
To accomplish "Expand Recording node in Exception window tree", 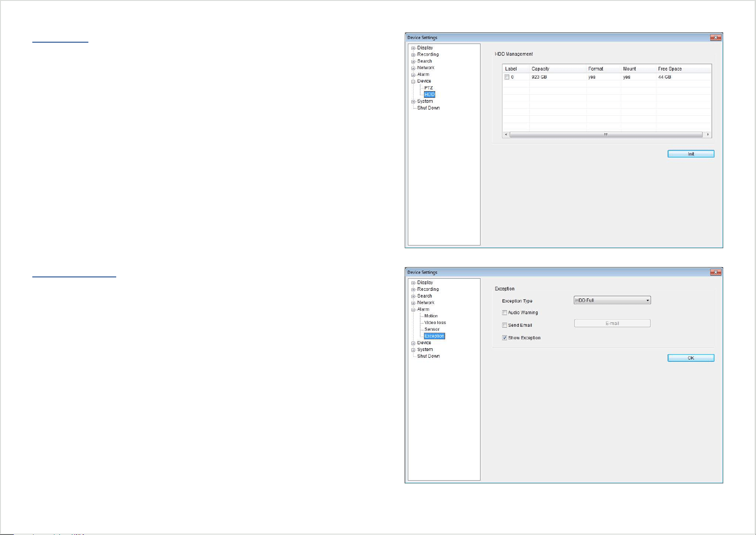I will point(413,289).
